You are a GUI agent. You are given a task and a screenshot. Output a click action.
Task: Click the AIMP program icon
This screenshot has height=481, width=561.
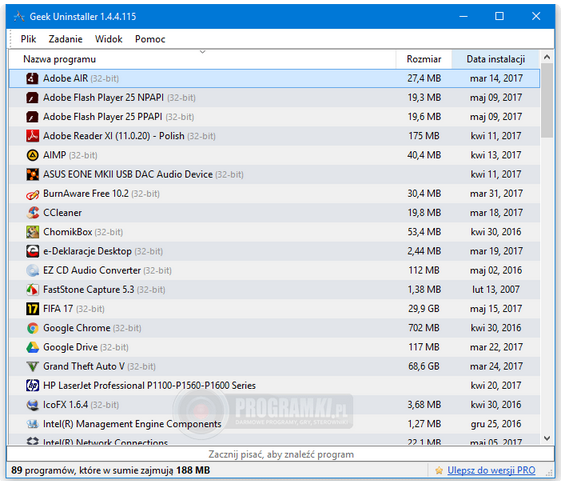(32, 155)
